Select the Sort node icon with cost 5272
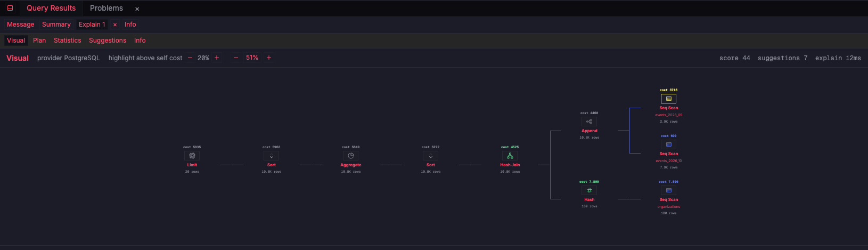Screen dimensions: 868x250 pos(431,156)
